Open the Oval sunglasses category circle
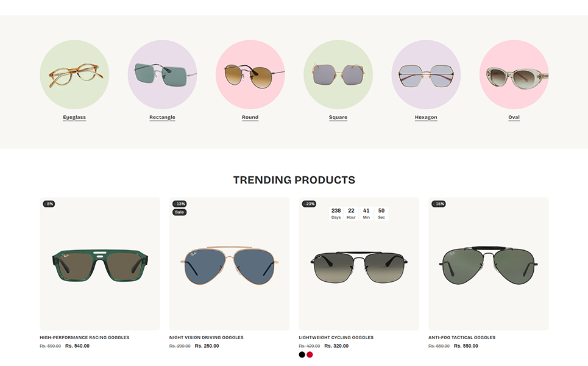588x366 pixels. click(514, 74)
